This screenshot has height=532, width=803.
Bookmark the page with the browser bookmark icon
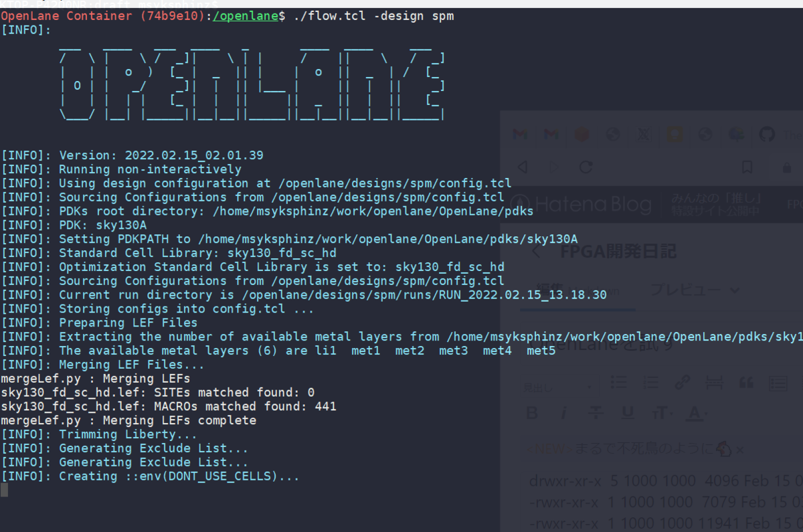click(748, 167)
